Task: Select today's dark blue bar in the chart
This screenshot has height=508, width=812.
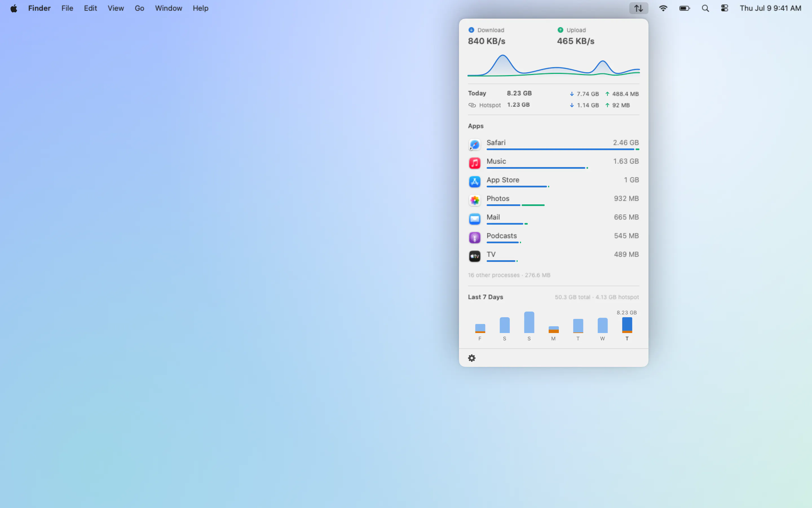Action: pyautogui.click(x=627, y=325)
